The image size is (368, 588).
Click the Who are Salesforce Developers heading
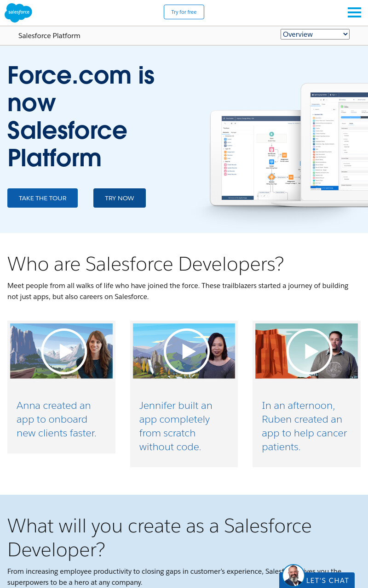(145, 264)
